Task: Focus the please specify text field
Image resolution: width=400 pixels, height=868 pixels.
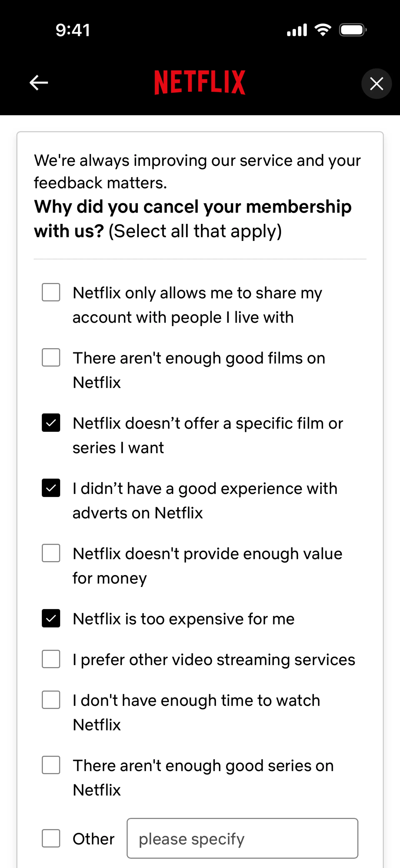Action: tap(242, 838)
